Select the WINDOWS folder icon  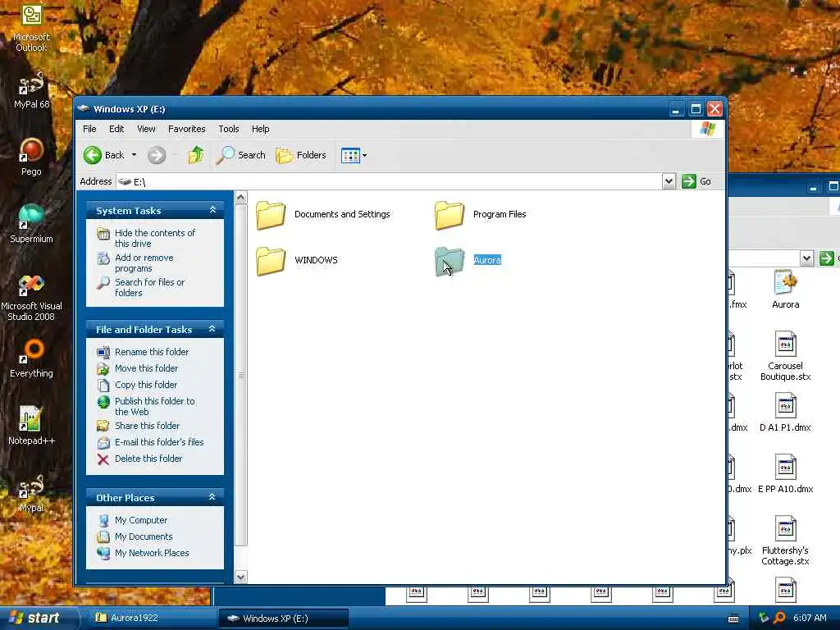click(x=271, y=261)
